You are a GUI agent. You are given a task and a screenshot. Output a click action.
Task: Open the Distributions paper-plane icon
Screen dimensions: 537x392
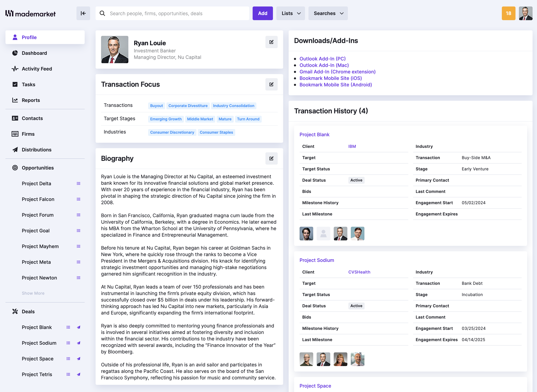point(15,150)
